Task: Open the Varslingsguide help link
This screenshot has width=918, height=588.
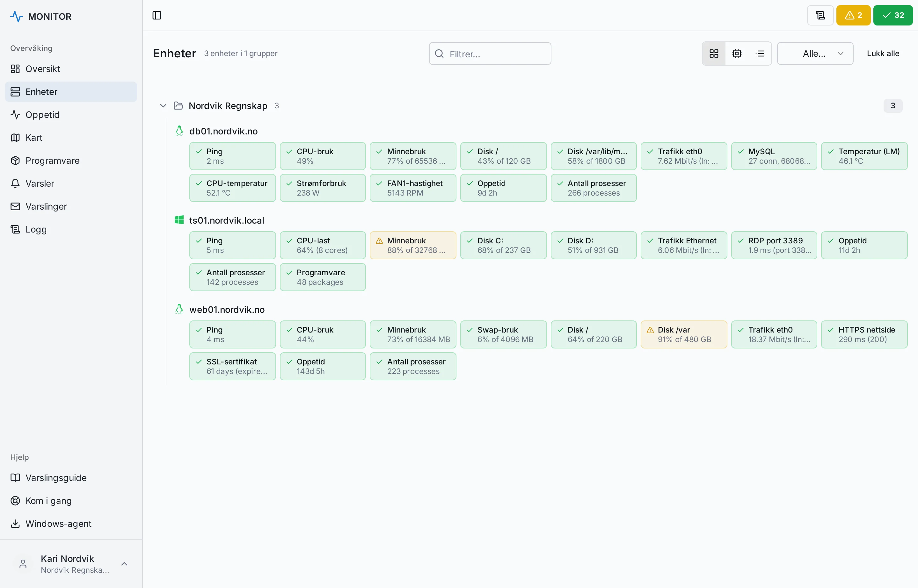Action: [71, 478]
